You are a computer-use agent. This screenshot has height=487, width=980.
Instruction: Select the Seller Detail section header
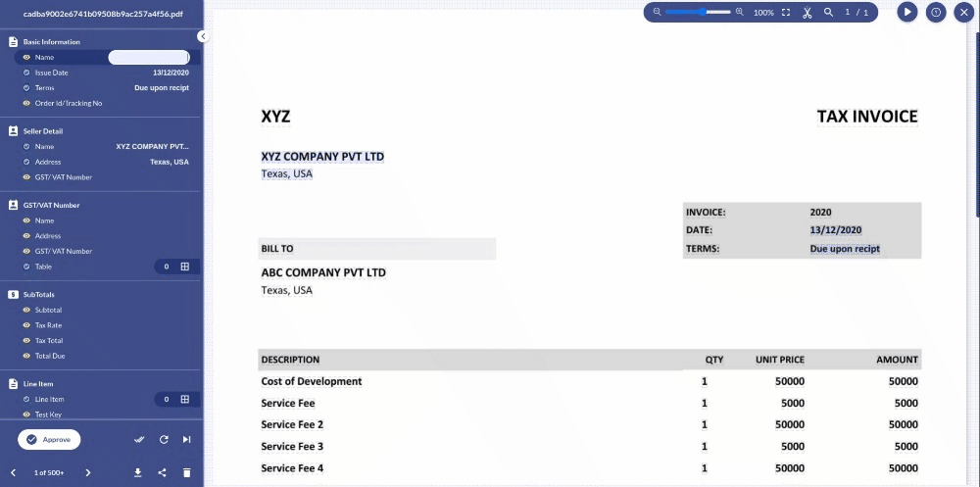point(43,131)
